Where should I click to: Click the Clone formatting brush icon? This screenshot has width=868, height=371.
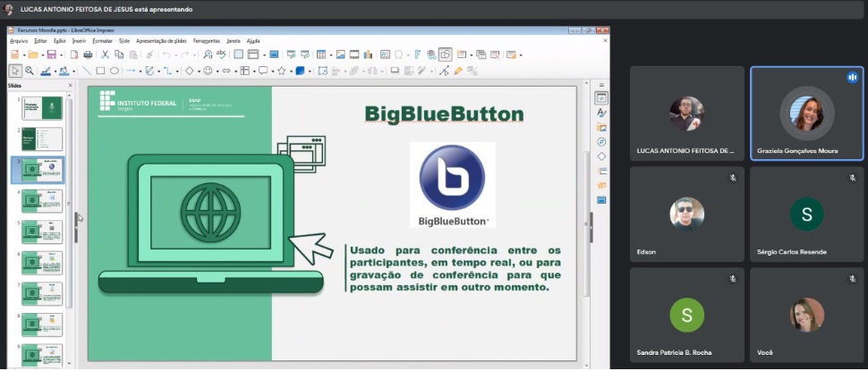point(149,55)
